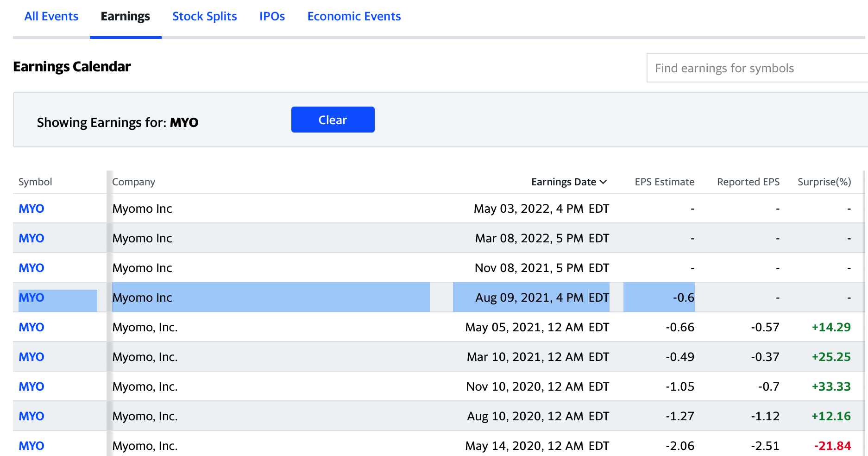This screenshot has height=456, width=868.
Task: Focus the Find earnings for symbols field
Action: 757,68
